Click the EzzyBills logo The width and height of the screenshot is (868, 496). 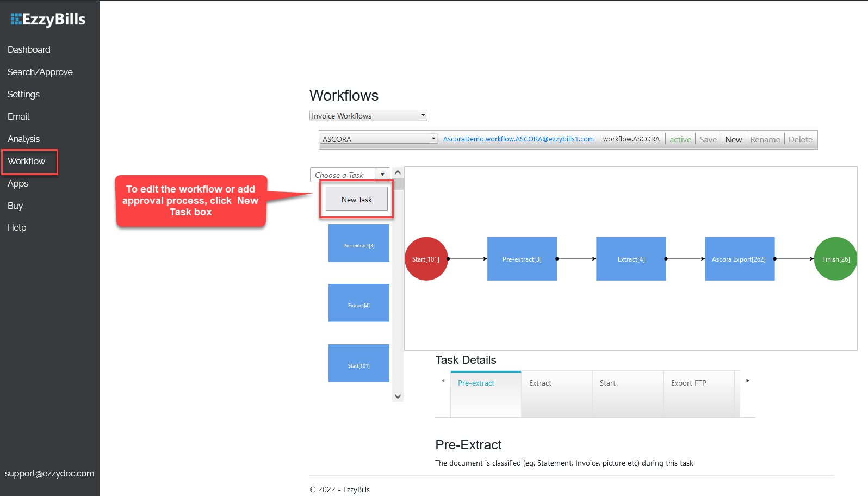coord(48,20)
